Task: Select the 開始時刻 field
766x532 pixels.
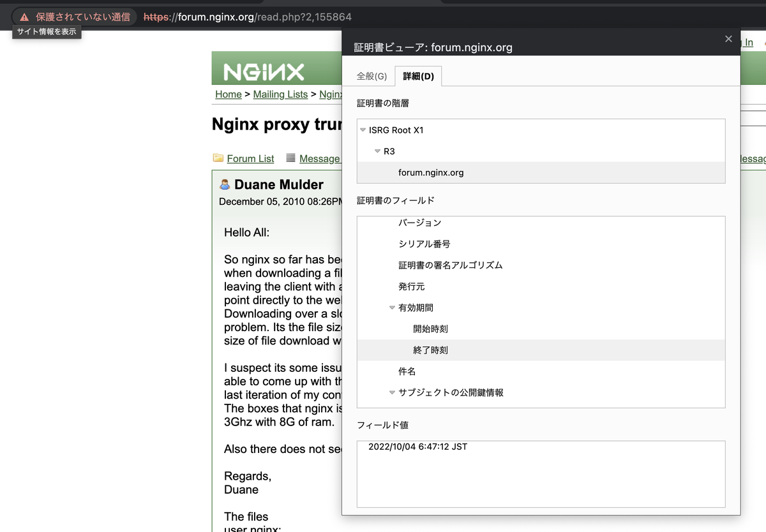Action: tap(541, 329)
